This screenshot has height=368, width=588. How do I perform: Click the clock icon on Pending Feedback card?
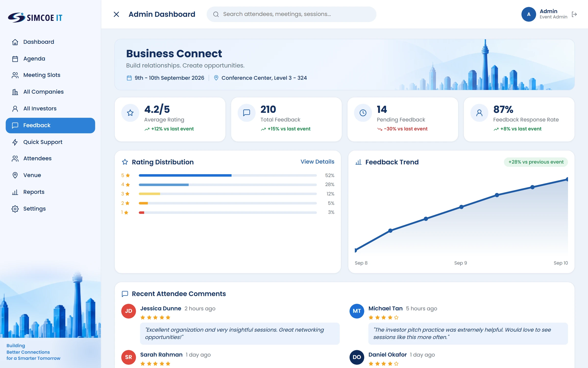coord(363,113)
